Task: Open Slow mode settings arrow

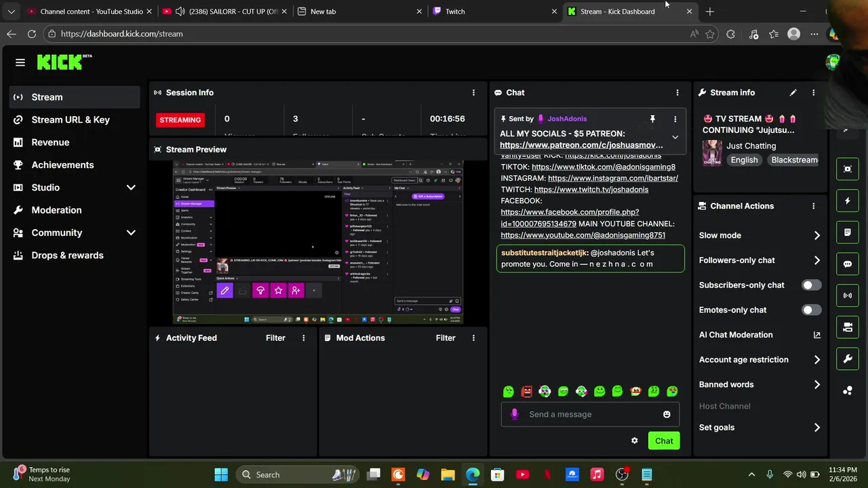Action: pos(816,236)
